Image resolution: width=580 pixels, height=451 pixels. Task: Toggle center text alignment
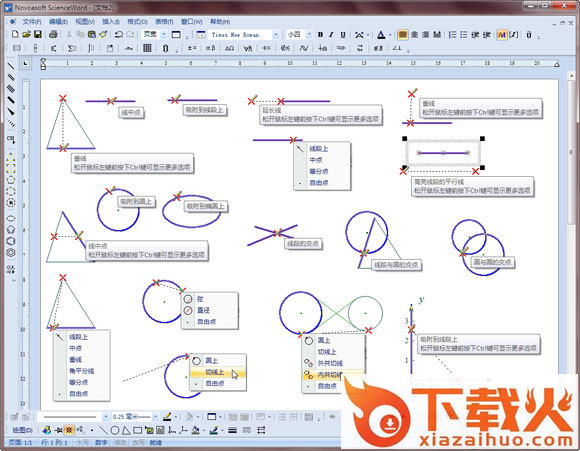414,34
